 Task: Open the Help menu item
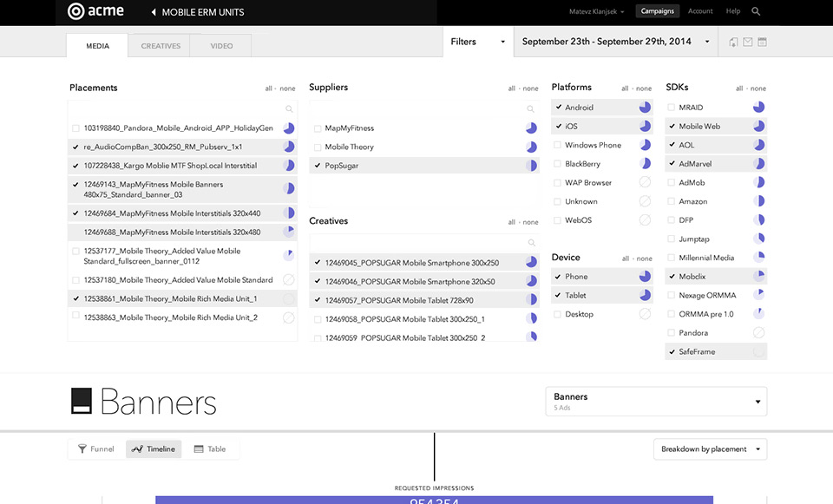coord(733,11)
